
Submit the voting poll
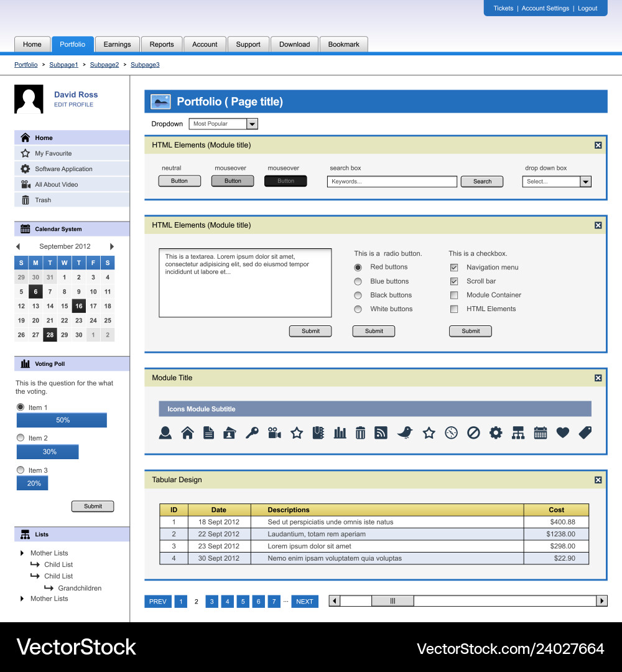coord(93,506)
